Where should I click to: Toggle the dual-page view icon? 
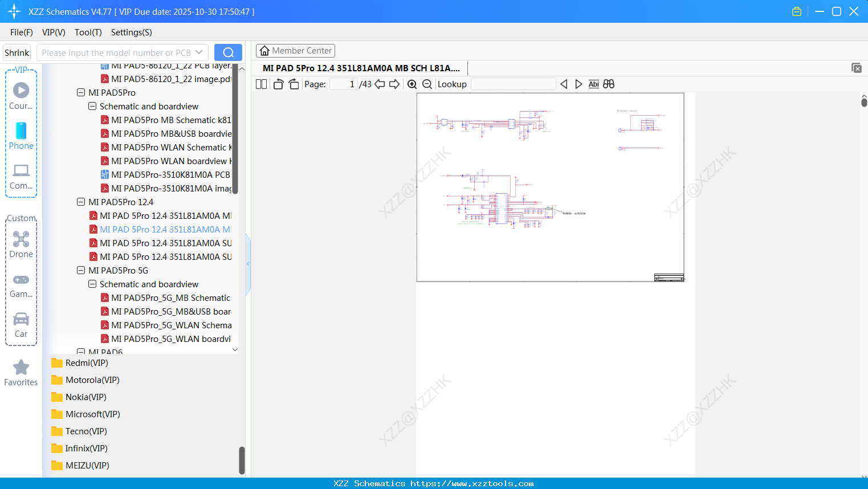[x=262, y=84]
